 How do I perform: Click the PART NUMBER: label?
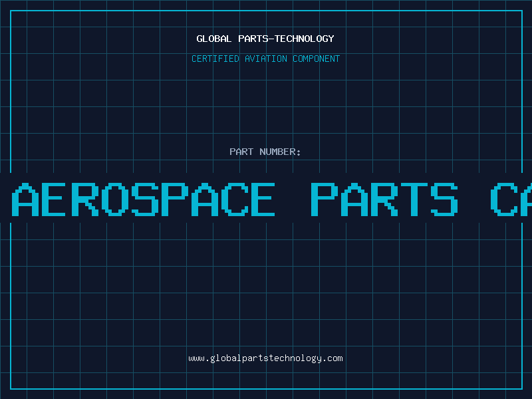[x=265, y=152]
